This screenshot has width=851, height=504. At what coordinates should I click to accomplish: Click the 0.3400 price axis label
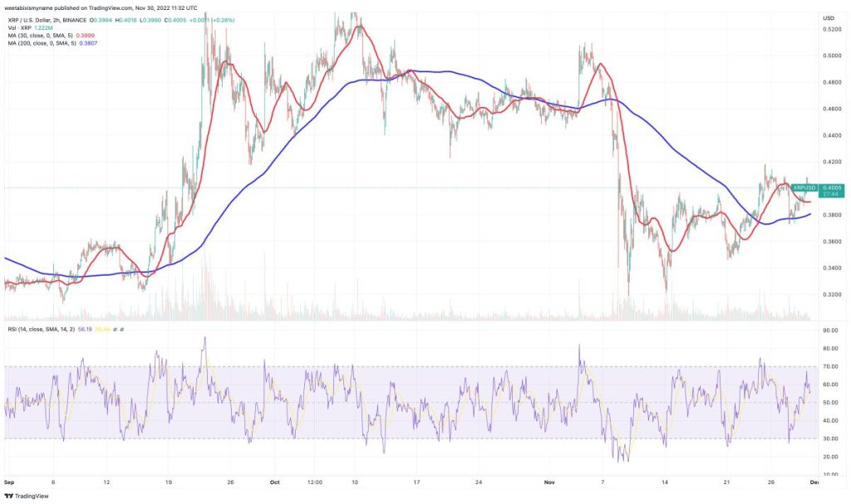(832, 268)
